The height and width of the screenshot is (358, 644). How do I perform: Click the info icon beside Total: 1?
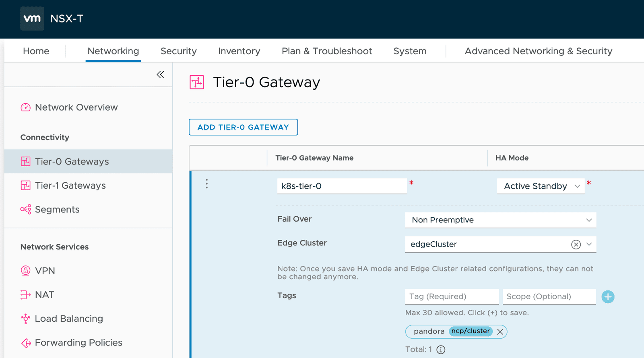pyautogui.click(x=441, y=350)
